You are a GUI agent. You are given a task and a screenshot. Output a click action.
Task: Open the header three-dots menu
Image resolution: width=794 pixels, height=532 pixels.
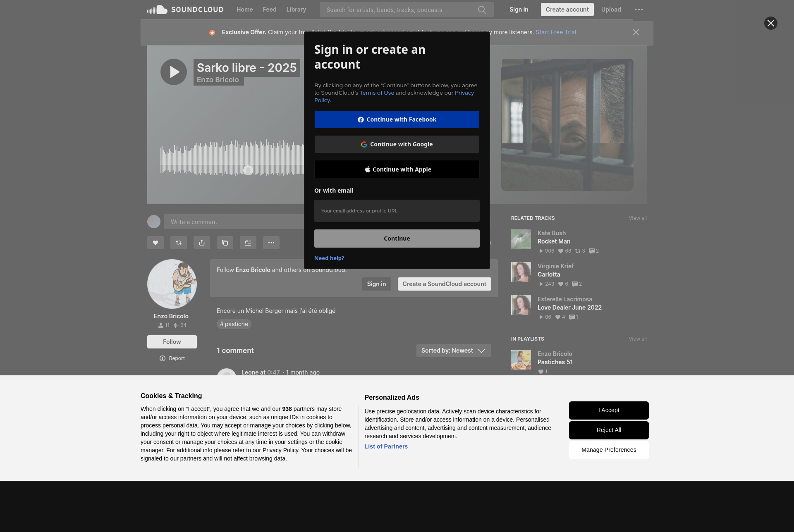coord(639,10)
